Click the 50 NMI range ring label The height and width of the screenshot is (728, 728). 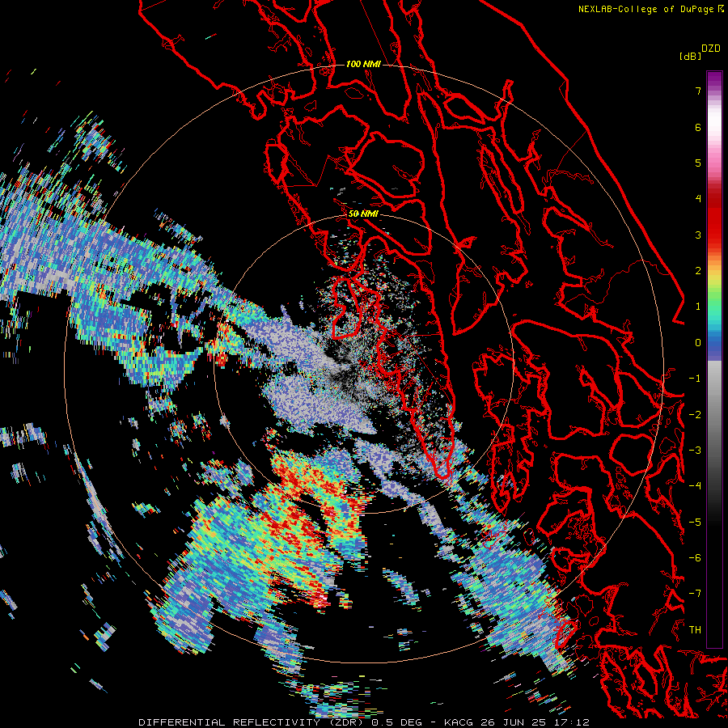point(363,214)
